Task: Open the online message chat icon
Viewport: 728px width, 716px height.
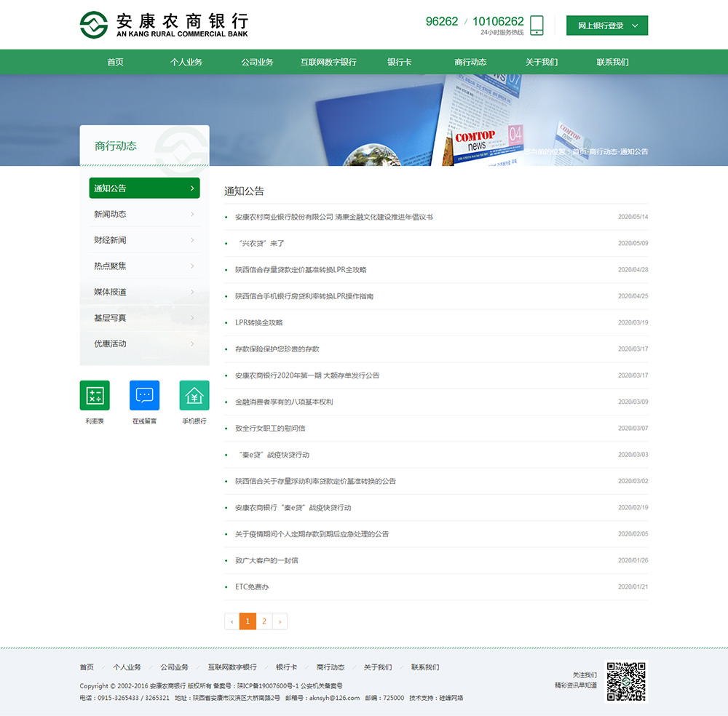Action: (x=144, y=396)
